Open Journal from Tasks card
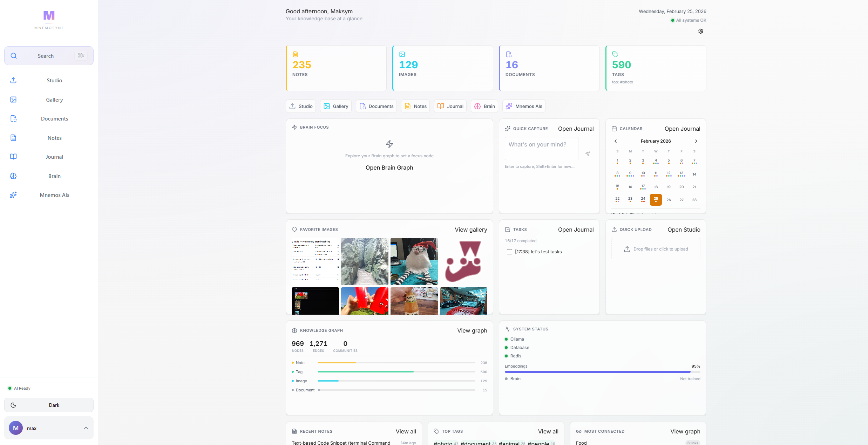868x445 pixels. (576, 230)
